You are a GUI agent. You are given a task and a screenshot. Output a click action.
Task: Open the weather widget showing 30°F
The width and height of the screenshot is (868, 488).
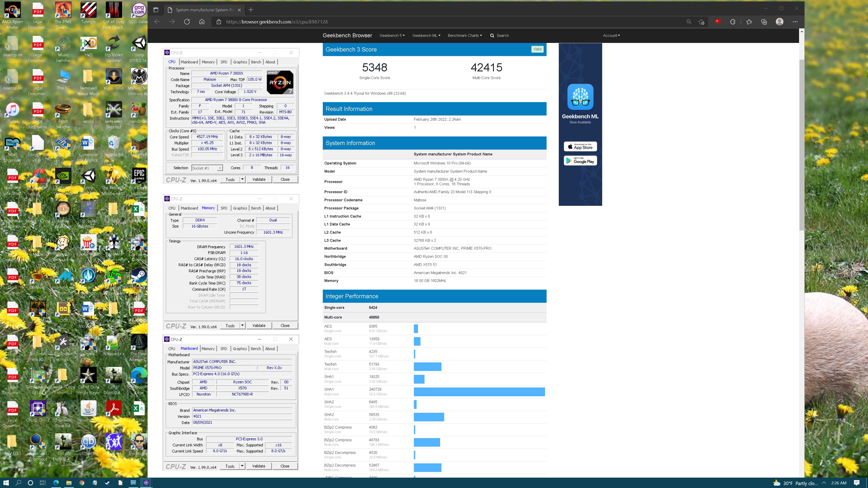[795, 483]
